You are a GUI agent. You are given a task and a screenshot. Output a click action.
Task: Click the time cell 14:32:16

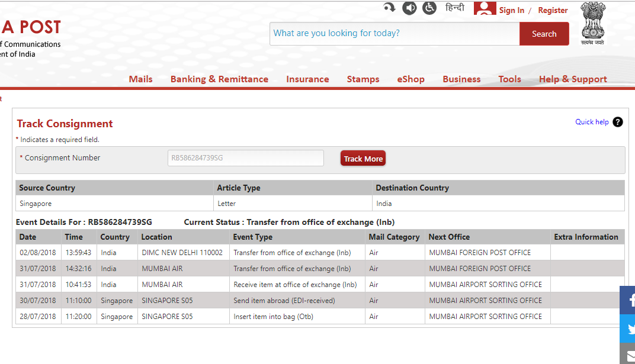pos(78,269)
